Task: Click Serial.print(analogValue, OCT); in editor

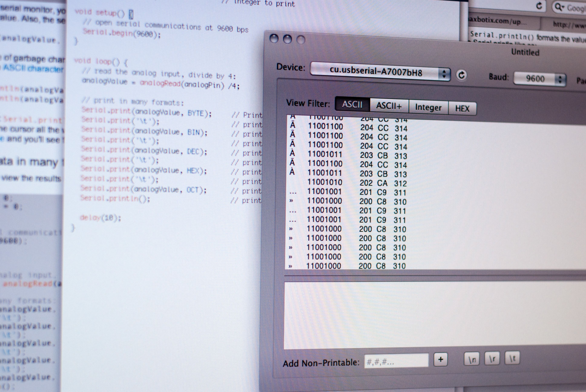Action: pyautogui.click(x=144, y=189)
